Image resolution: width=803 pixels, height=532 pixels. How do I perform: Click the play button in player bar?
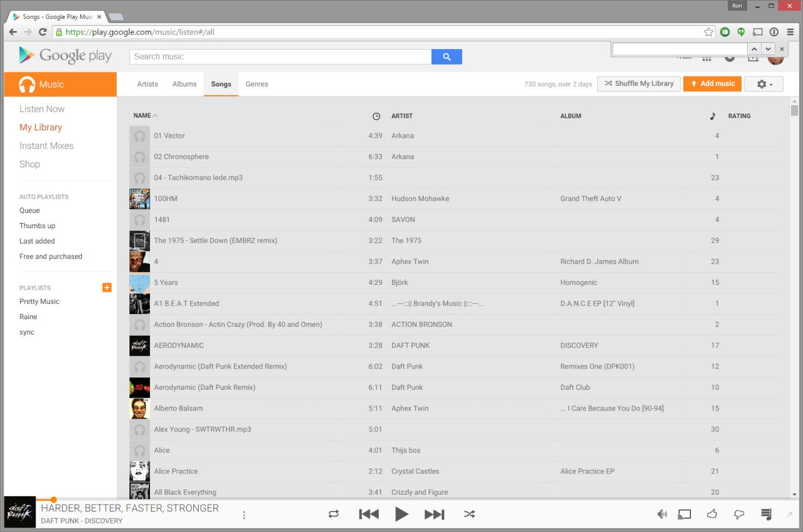tap(401, 514)
